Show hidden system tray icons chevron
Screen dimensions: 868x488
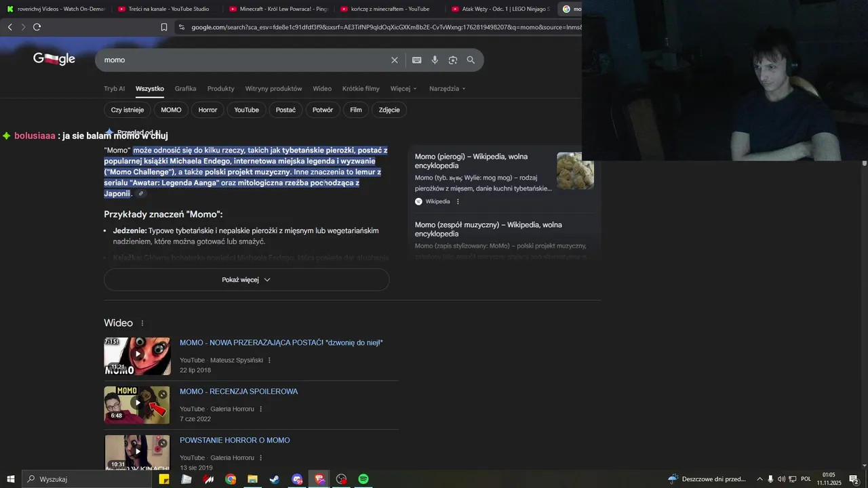pos(759,479)
